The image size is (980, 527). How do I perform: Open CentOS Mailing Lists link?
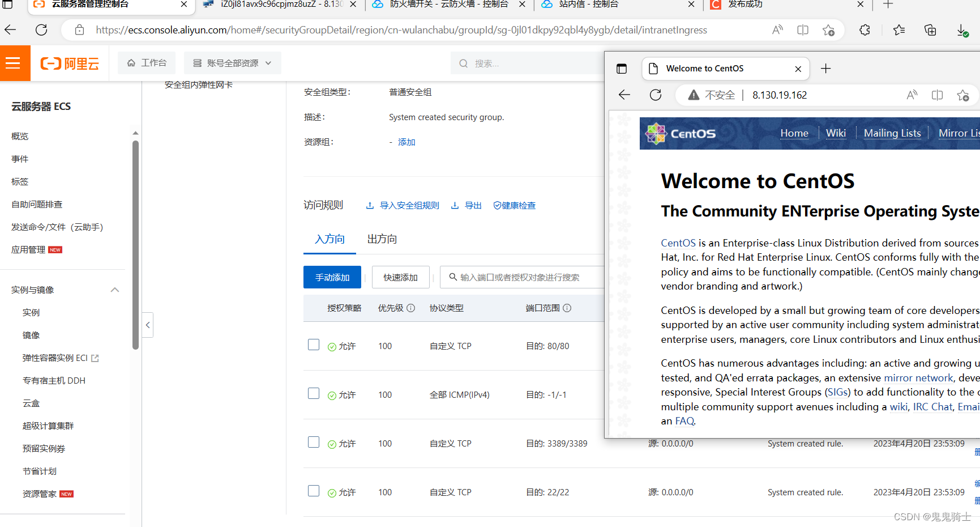click(892, 133)
